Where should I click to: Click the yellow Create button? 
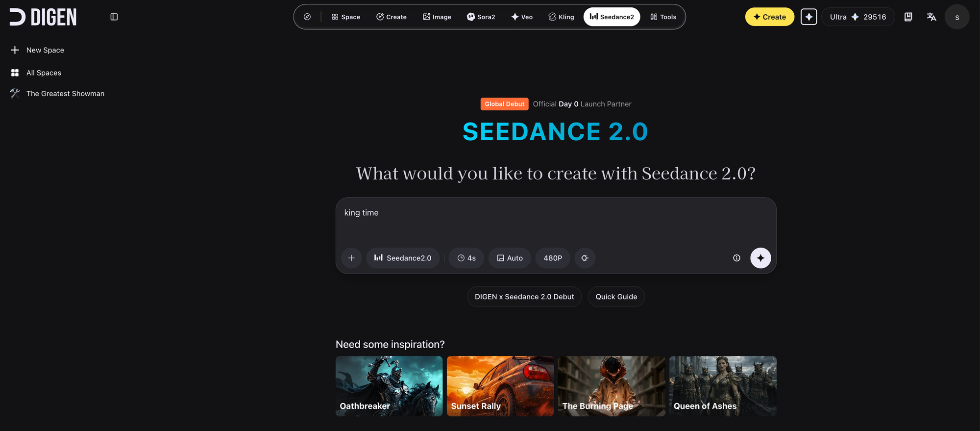pyautogui.click(x=769, y=17)
